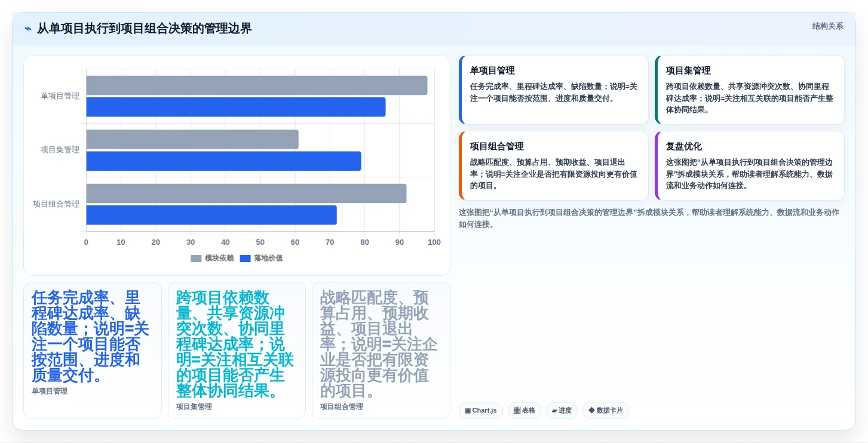Image resolution: width=868 pixels, height=443 pixels.
Task: Click the gray metric card labeled 项目组合管理
Action: click(x=381, y=350)
